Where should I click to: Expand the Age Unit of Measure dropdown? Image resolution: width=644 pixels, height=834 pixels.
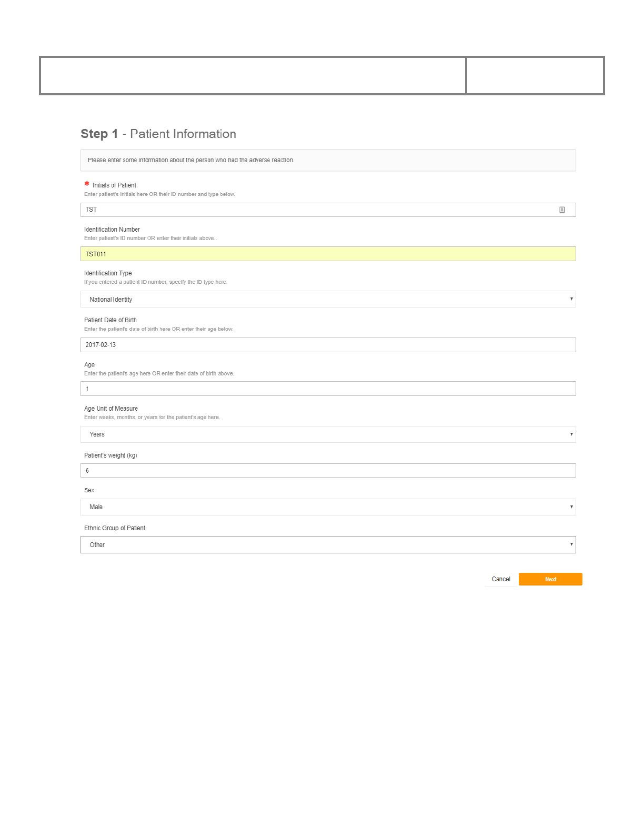point(328,434)
